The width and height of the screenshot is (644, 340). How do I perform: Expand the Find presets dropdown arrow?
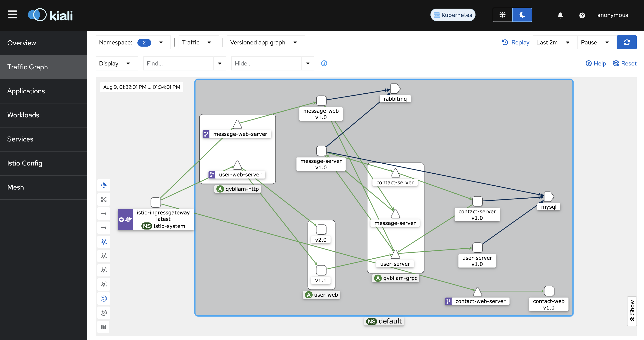point(220,63)
